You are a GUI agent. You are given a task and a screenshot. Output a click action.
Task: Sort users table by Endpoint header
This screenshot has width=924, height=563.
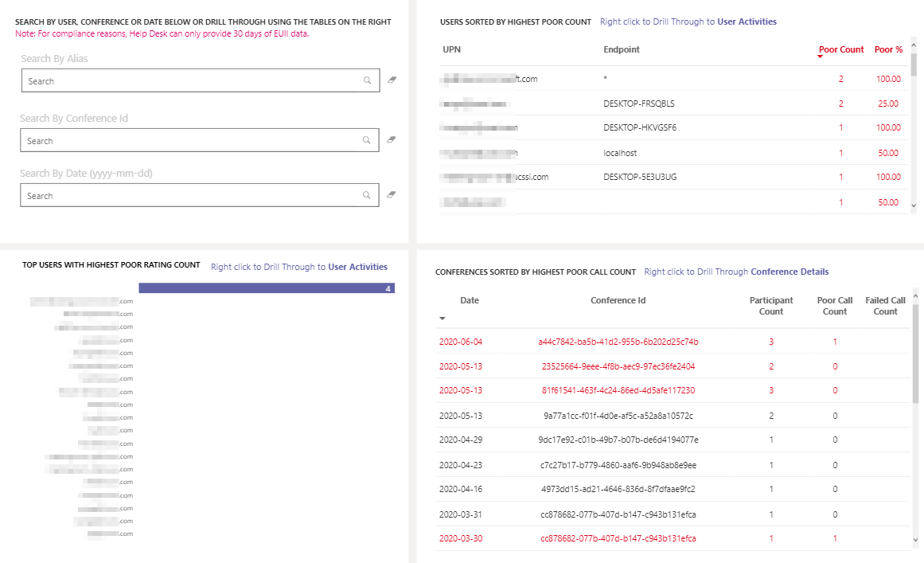pos(621,49)
